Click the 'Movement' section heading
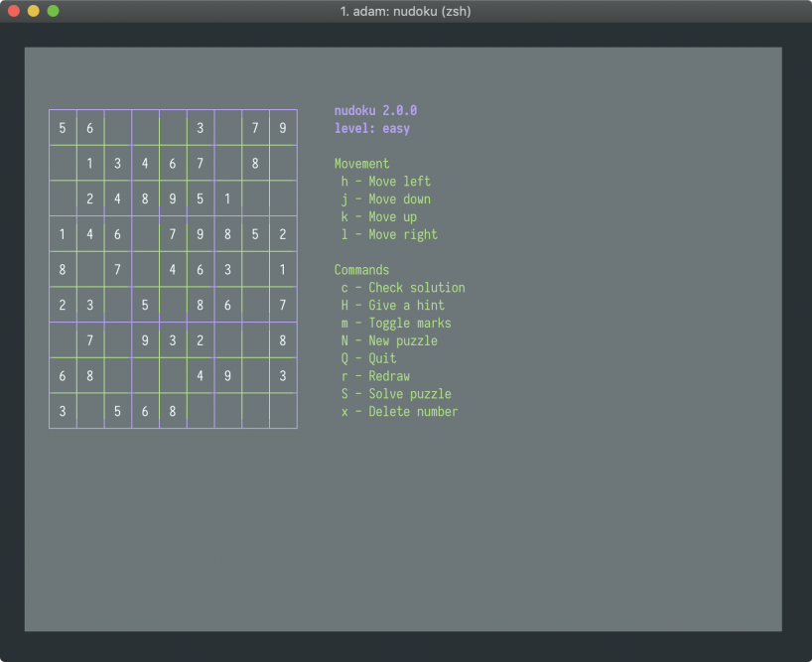 coord(361,164)
